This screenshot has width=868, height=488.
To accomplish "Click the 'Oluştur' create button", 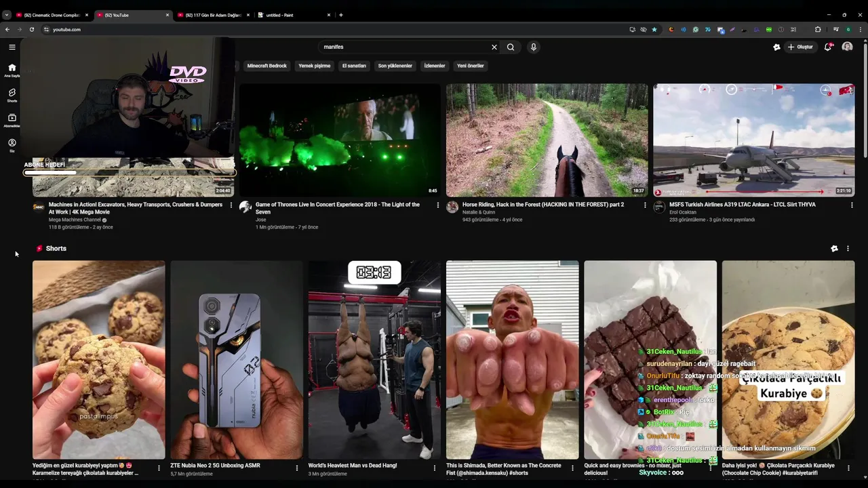I will tap(801, 47).
